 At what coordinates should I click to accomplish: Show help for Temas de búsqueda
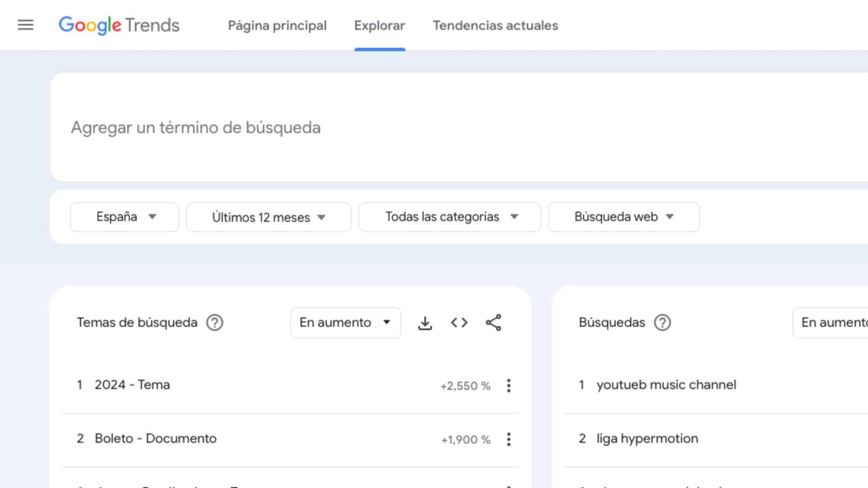[215, 323]
